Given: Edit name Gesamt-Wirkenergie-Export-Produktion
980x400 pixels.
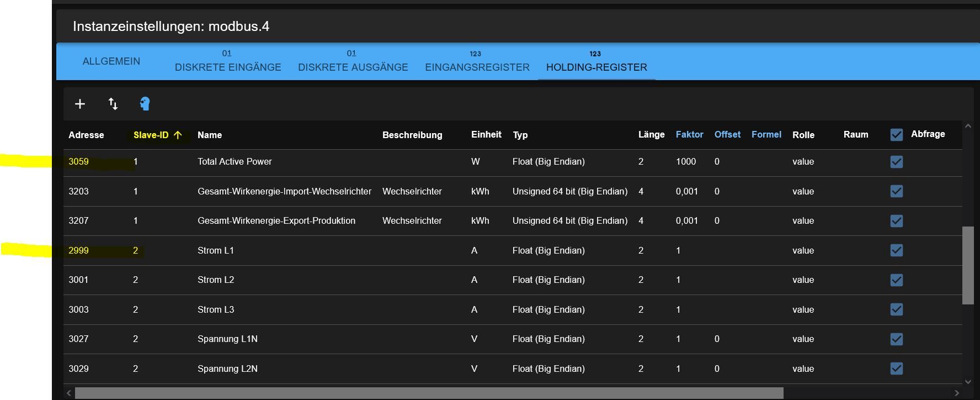Looking at the screenshot, I should (276, 221).
